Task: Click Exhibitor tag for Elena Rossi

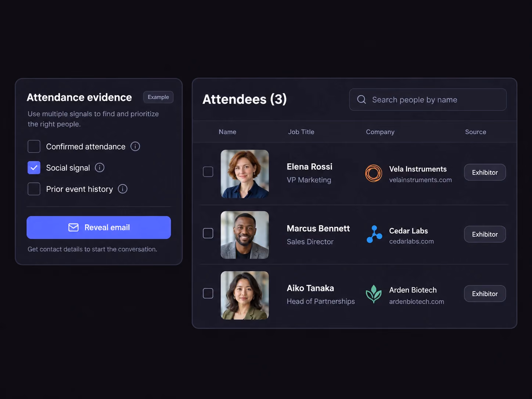Action: point(485,172)
